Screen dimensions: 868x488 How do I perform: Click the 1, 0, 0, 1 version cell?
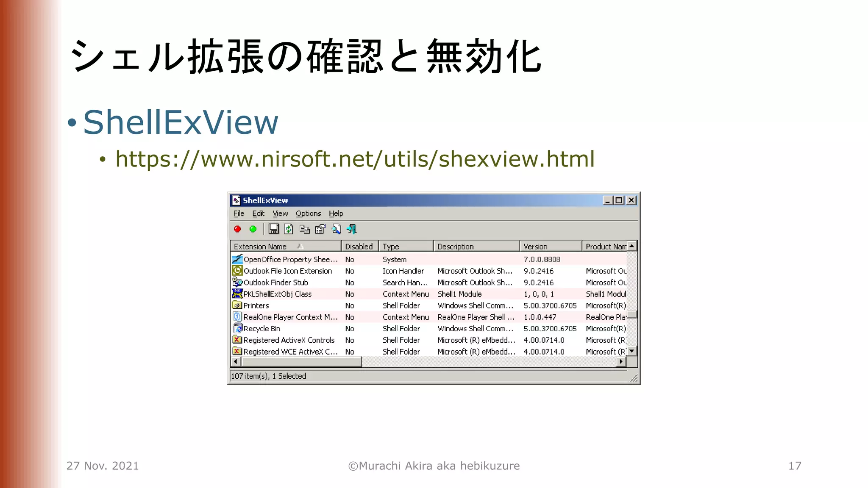(539, 294)
